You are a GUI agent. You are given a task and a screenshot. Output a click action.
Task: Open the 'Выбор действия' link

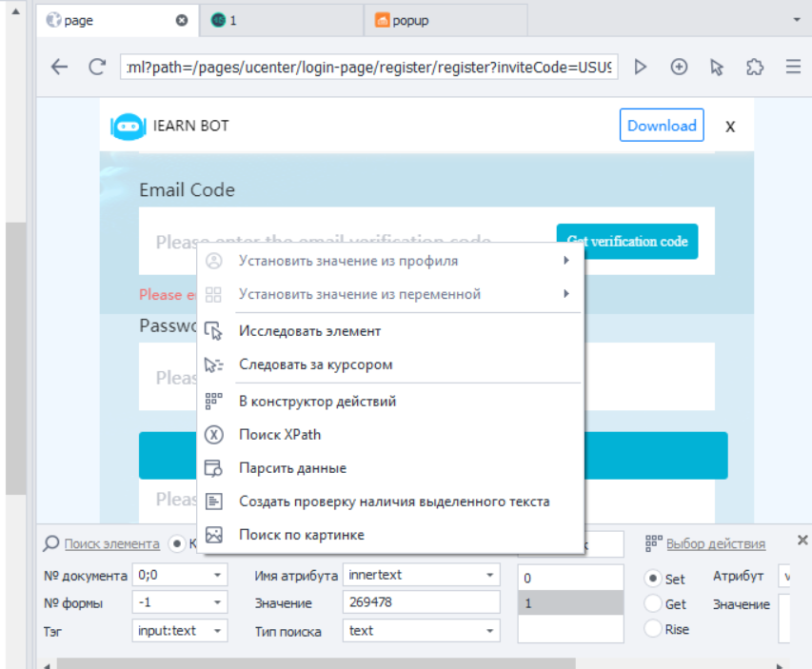point(716,543)
